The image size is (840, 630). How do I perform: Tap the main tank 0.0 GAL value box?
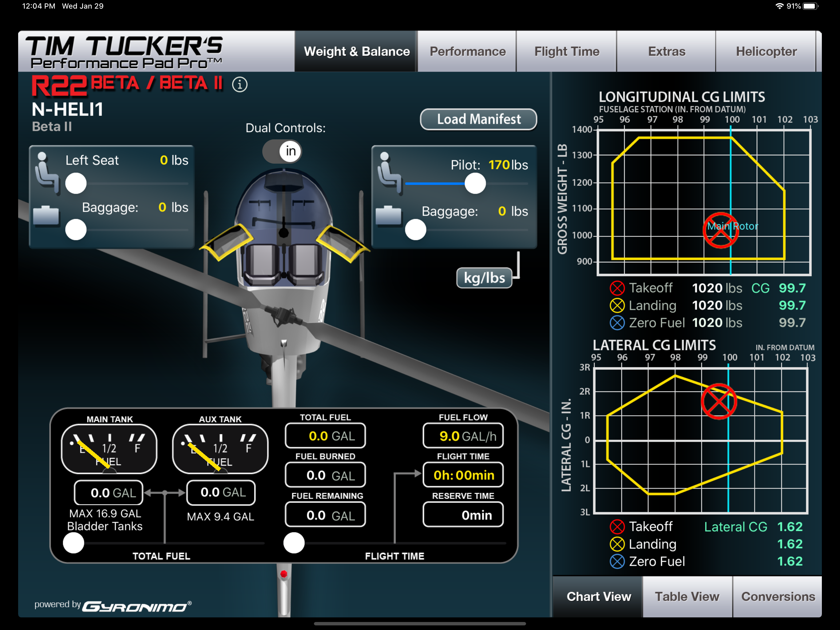pyautogui.click(x=109, y=493)
